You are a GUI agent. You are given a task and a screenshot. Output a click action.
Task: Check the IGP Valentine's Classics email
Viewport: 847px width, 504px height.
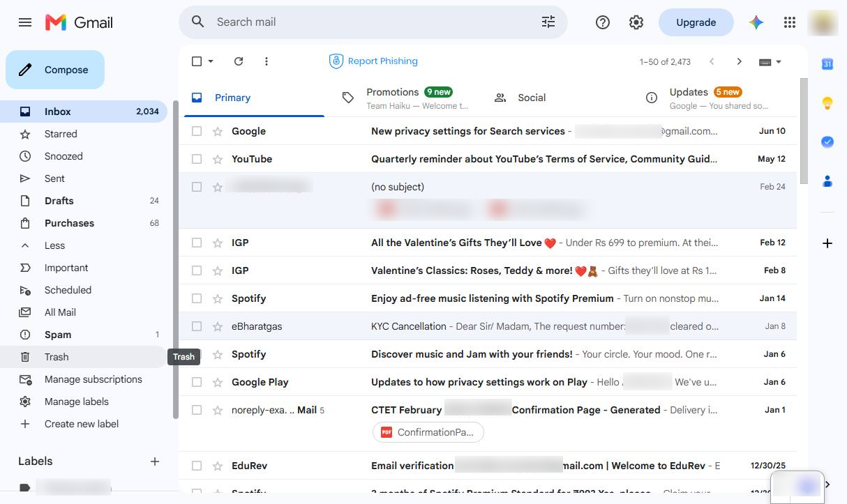(197, 270)
